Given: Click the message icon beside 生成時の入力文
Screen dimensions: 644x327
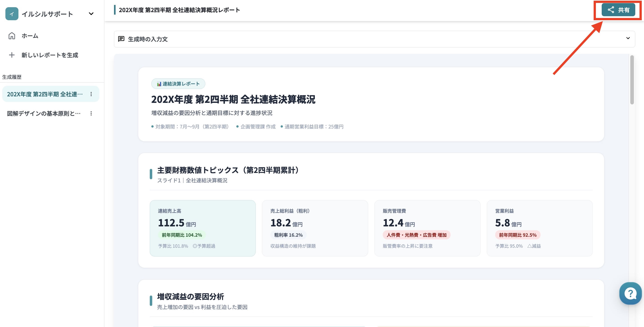Looking at the screenshot, I should [x=121, y=39].
